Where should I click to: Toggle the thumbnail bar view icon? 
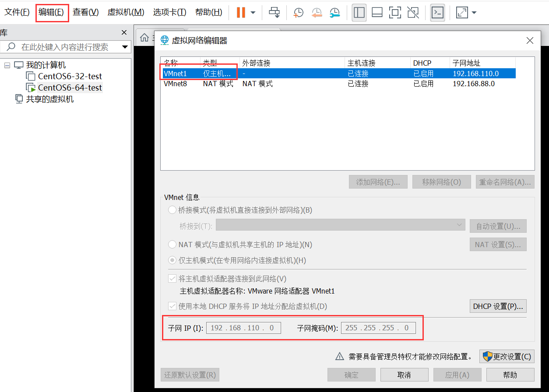[377, 12]
